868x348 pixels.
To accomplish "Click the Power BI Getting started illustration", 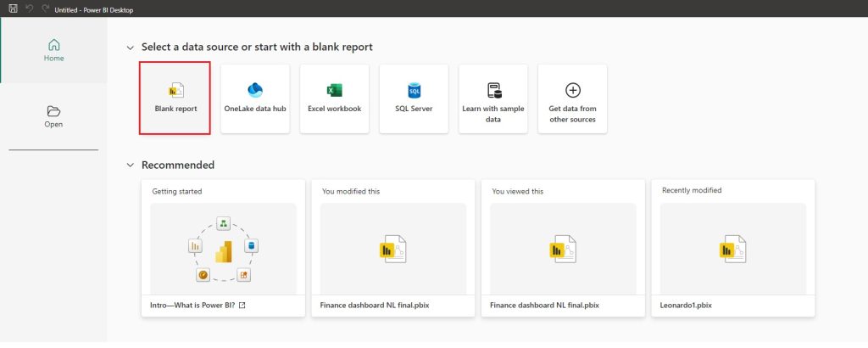I will point(223,249).
